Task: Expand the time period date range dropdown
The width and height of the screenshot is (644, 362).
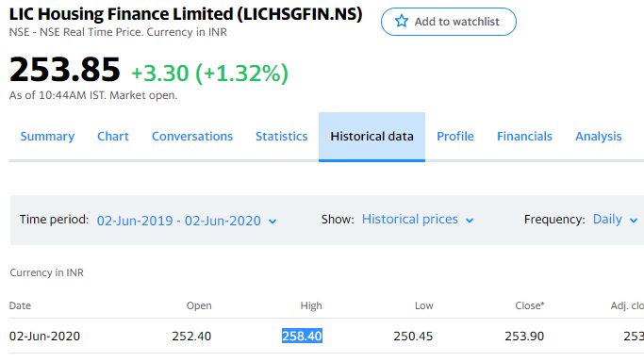Action: [187, 221]
